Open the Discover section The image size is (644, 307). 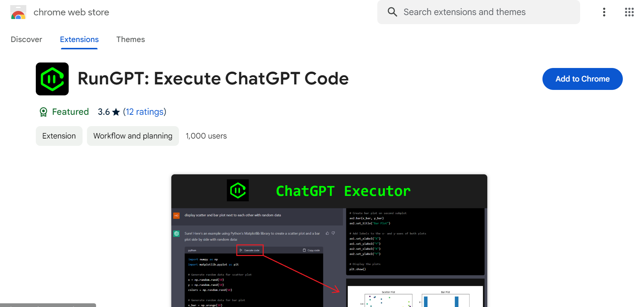pyautogui.click(x=26, y=39)
